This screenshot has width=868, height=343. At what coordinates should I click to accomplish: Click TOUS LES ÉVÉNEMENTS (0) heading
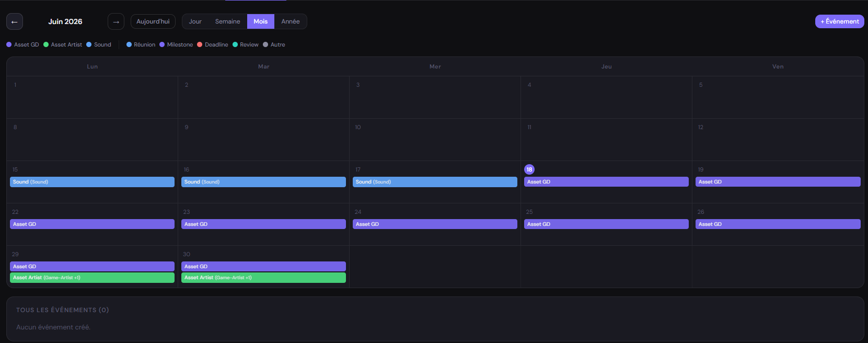[x=63, y=310]
